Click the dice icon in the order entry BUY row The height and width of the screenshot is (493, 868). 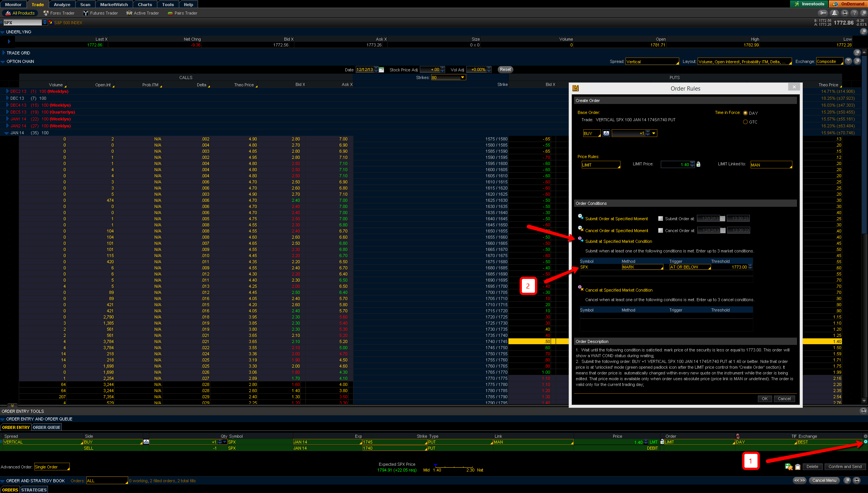point(146,442)
